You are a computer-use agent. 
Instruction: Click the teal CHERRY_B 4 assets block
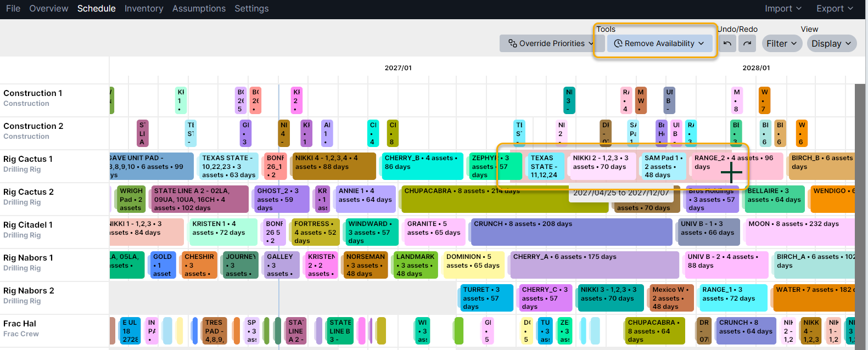(x=422, y=166)
